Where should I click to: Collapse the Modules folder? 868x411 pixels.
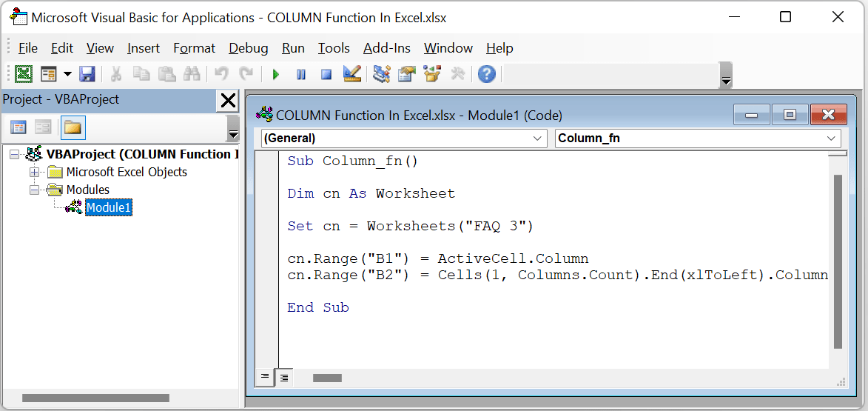point(35,190)
